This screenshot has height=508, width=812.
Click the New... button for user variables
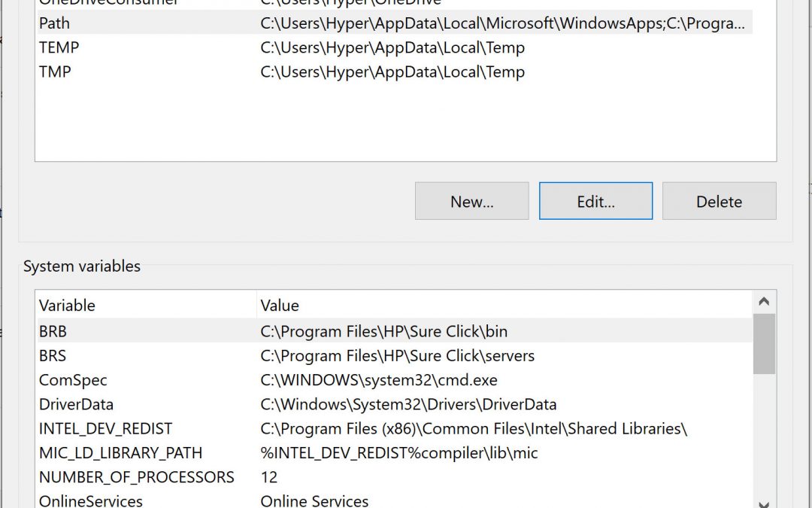tap(471, 201)
